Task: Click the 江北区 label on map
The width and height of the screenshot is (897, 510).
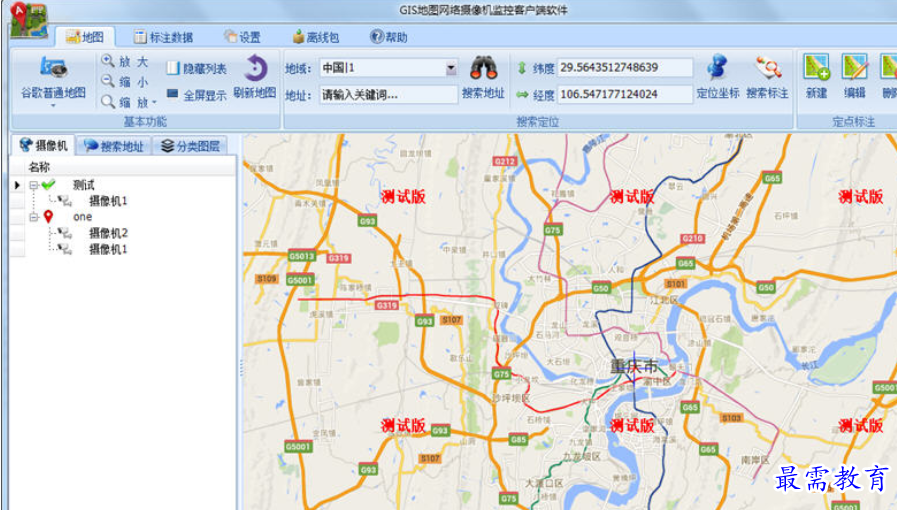Action: click(664, 300)
